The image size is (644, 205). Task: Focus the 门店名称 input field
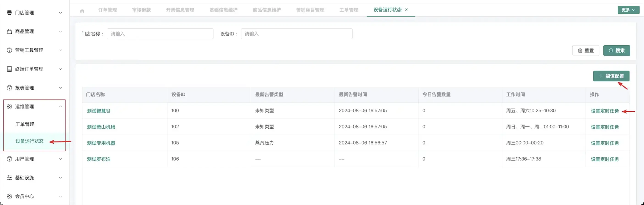click(160, 34)
